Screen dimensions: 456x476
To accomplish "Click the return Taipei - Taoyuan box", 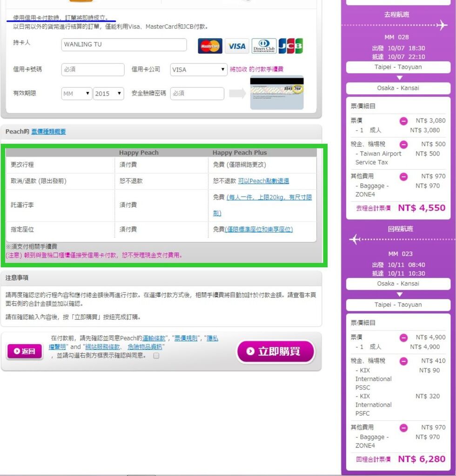I will (x=398, y=305).
